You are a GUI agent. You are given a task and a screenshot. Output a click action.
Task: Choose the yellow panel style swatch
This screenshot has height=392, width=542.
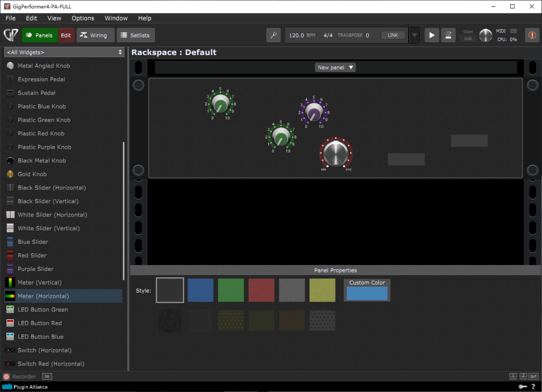pyautogui.click(x=322, y=290)
